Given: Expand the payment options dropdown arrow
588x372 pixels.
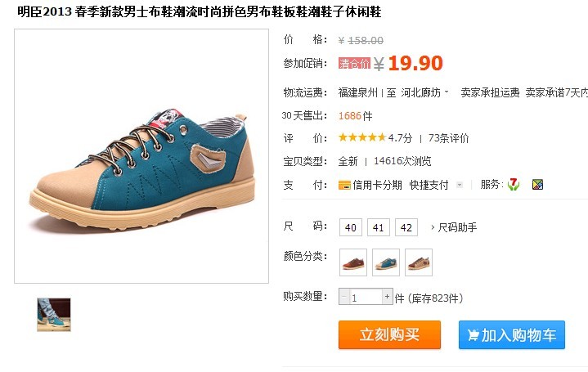Looking at the screenshot, I should (460, 185).
